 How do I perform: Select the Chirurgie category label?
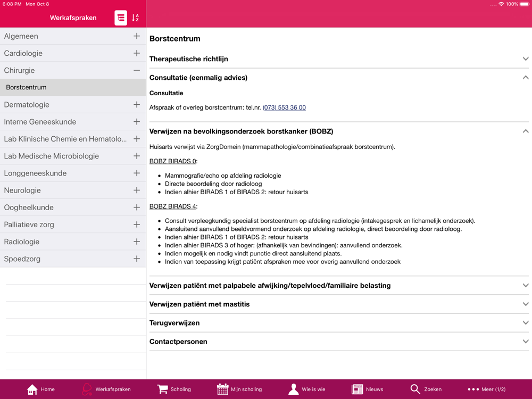coord(19,70)
